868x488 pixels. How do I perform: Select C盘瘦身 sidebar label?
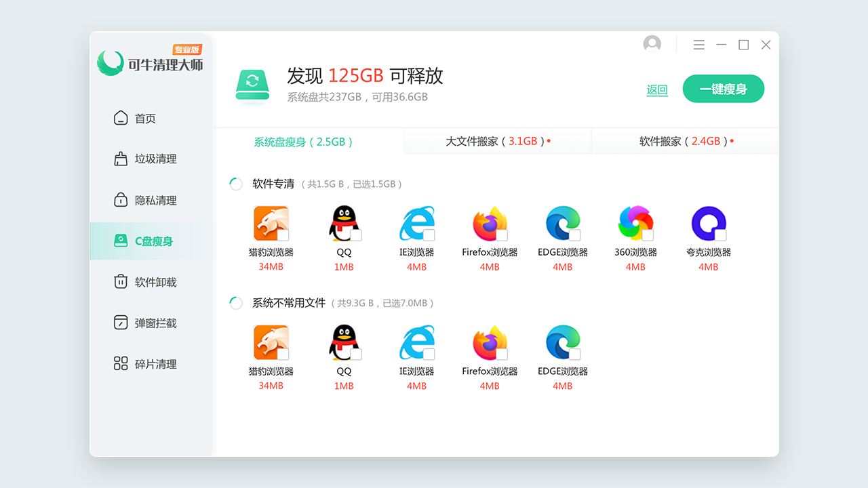click(x=154, y=241)
